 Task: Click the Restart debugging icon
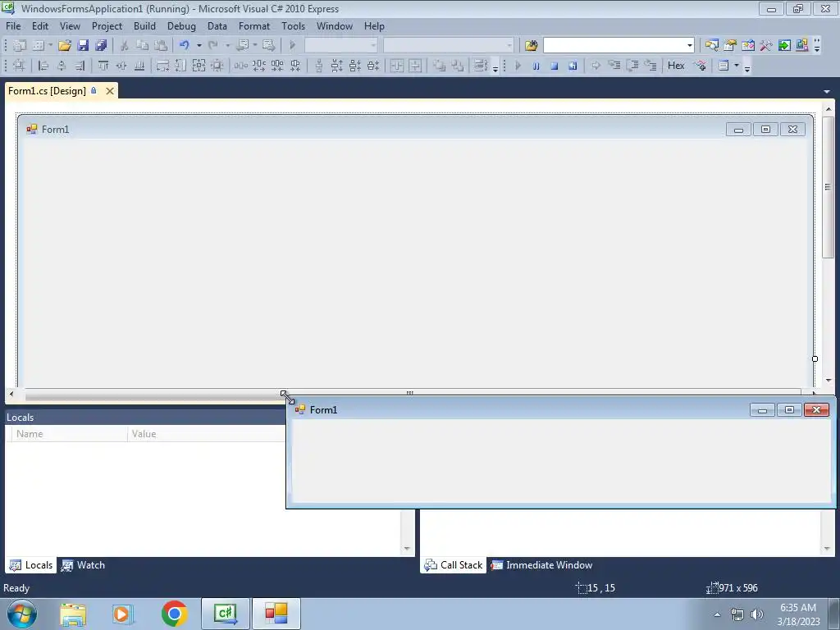pos(572,66)
